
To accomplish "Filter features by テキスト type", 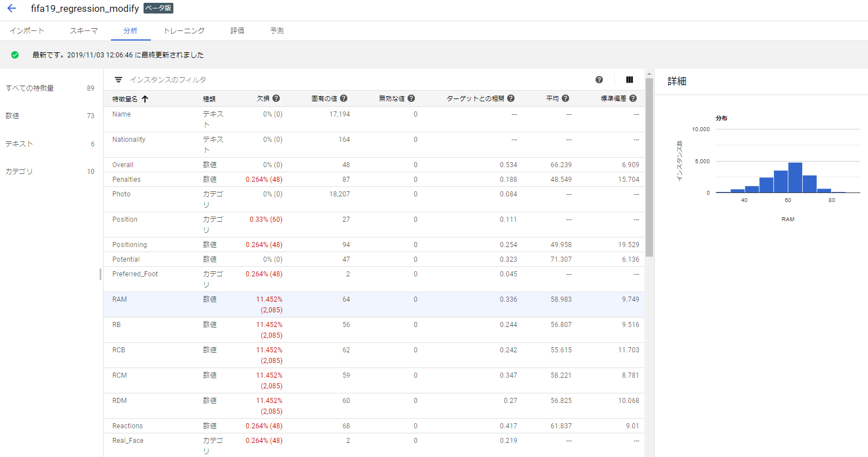I will point(50,144).
